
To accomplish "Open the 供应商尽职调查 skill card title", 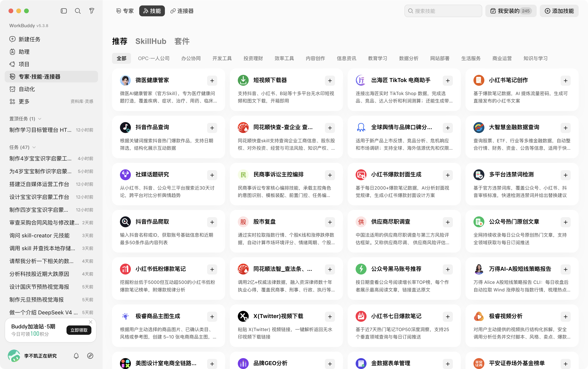I will pyautogui.click(x=390, y=222).
